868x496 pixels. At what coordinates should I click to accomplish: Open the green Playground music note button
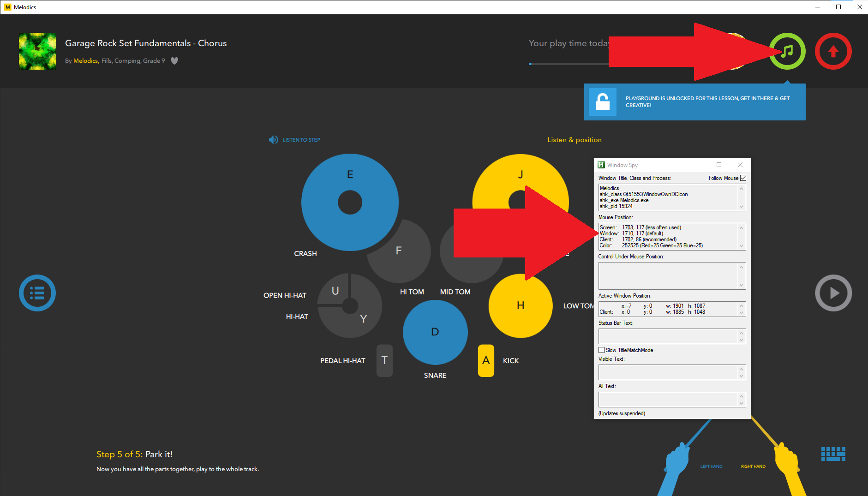(787, 51)
